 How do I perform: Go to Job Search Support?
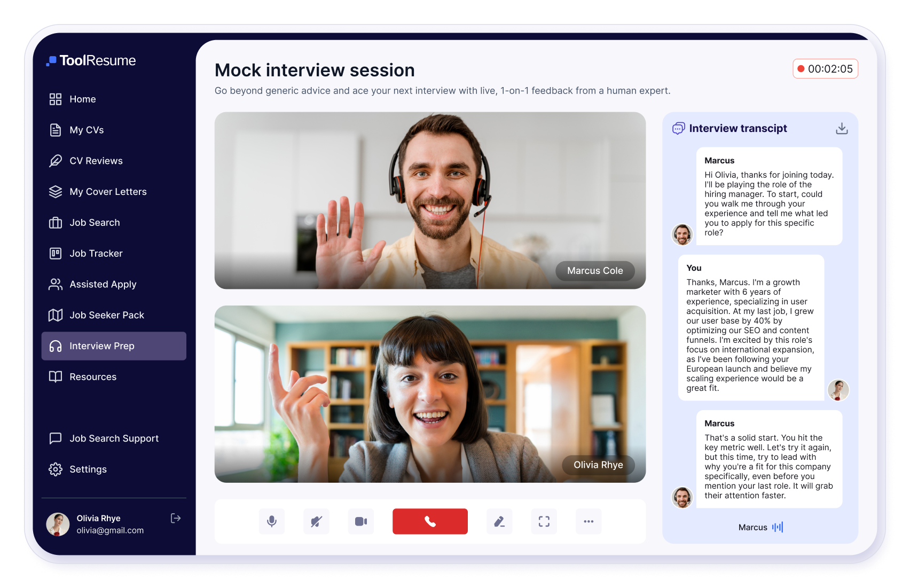114,438
